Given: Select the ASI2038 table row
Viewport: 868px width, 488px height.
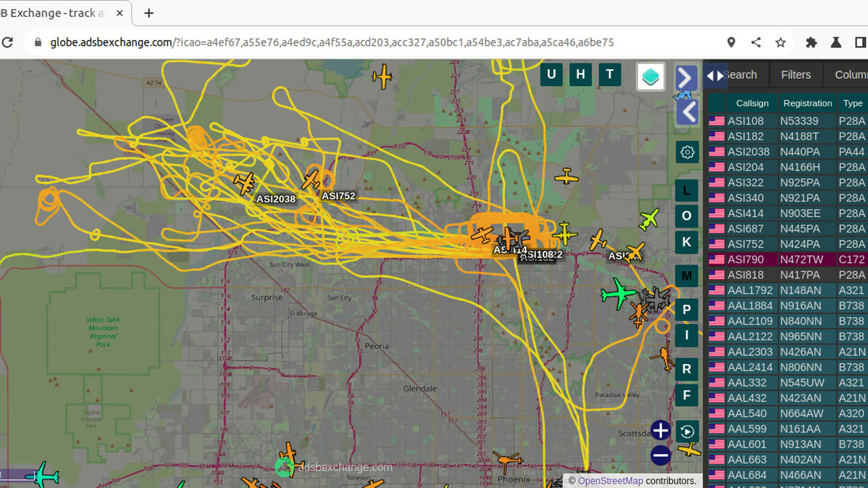Looking at the screenshot, I should pyautogui.click(x=787, y=152).
